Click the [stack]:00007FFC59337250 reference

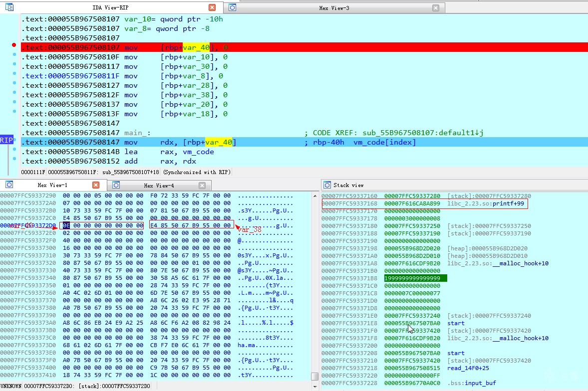[489, 226]
